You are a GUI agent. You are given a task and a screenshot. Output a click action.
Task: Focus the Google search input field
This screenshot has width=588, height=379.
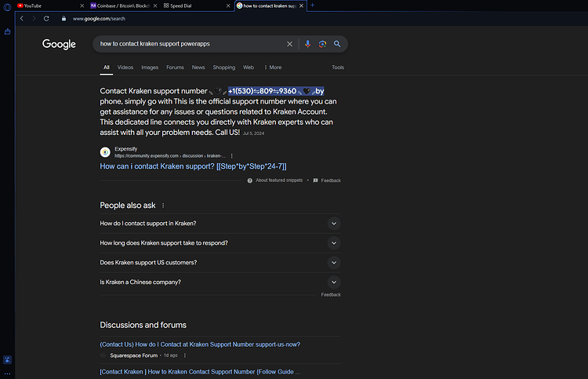tap(190, 44)
